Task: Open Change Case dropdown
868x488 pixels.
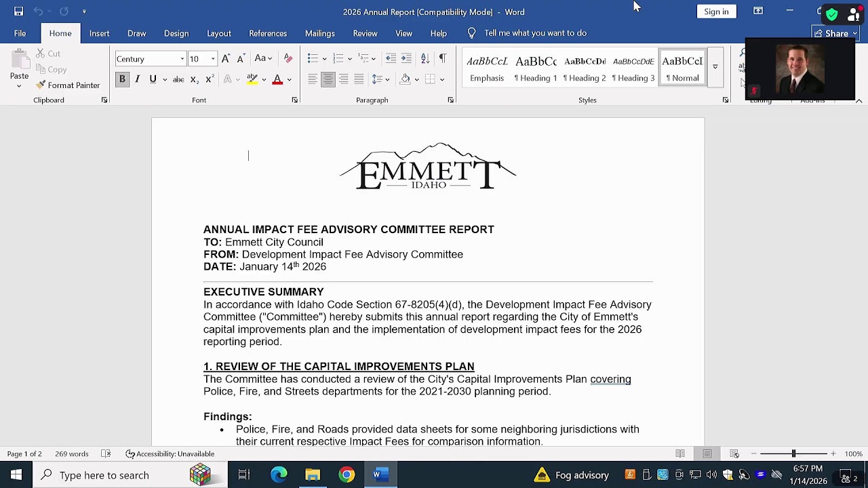Action: click(263, 59)
